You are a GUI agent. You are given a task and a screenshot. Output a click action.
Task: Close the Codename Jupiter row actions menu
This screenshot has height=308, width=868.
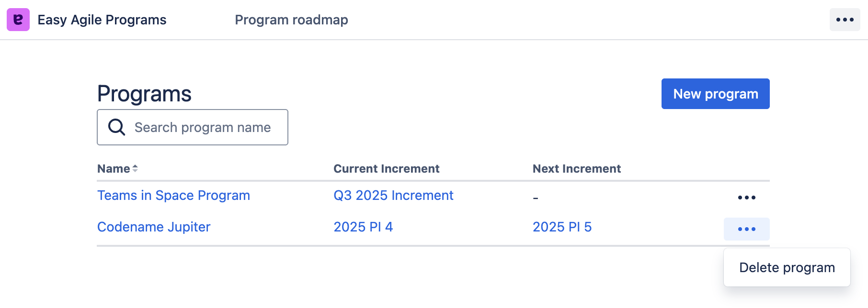pos(746,229)
